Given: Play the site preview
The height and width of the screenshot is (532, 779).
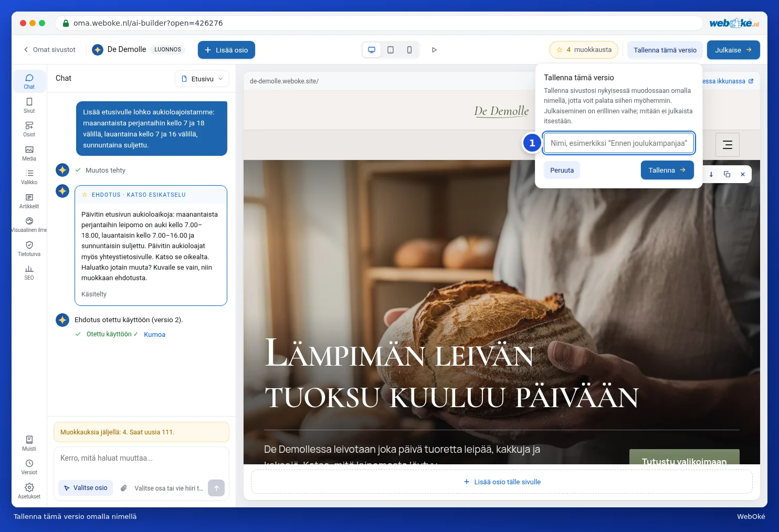Looking at the screenshot, I should pos(434,50).
